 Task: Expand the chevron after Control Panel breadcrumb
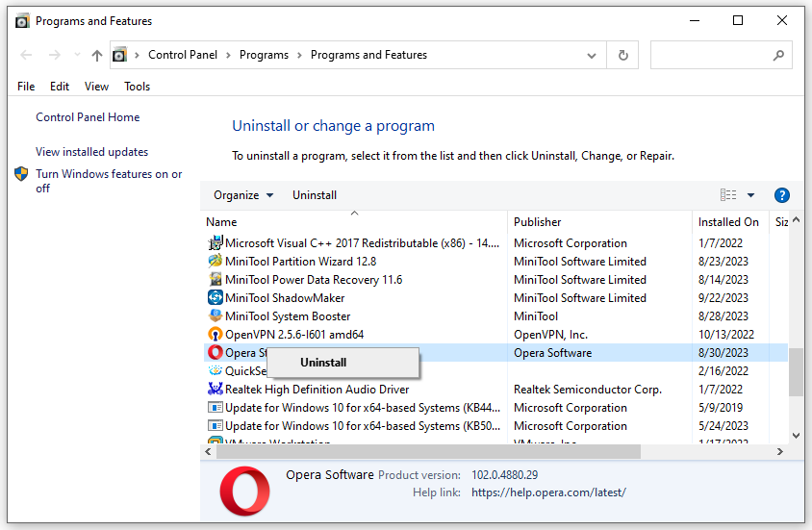click(x=228, y=55)
